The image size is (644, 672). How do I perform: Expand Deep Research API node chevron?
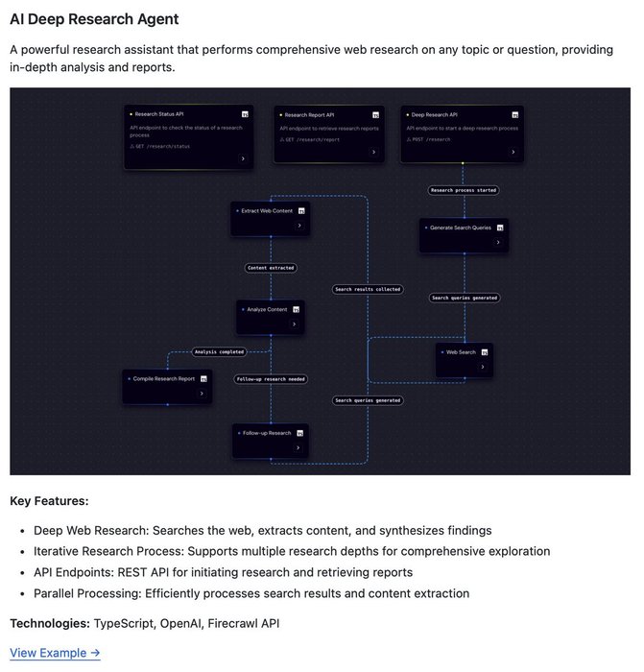[513, 152]
